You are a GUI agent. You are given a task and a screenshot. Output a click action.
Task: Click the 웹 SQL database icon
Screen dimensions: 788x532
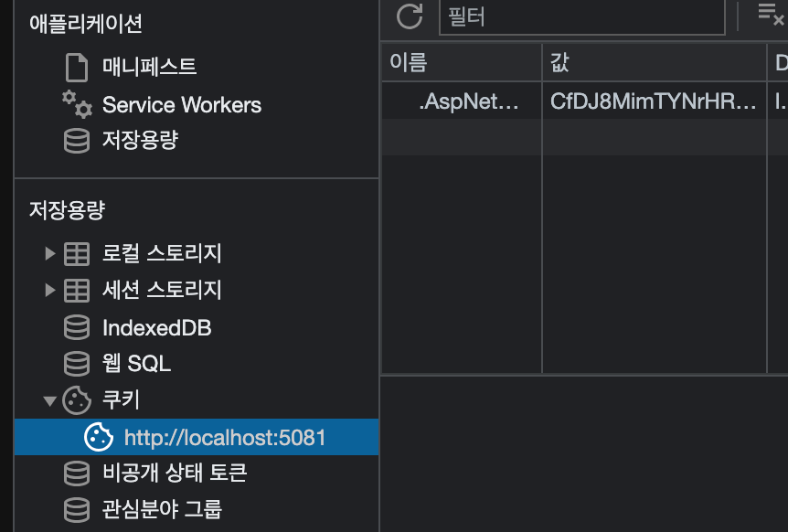click(x=77, y=364)
